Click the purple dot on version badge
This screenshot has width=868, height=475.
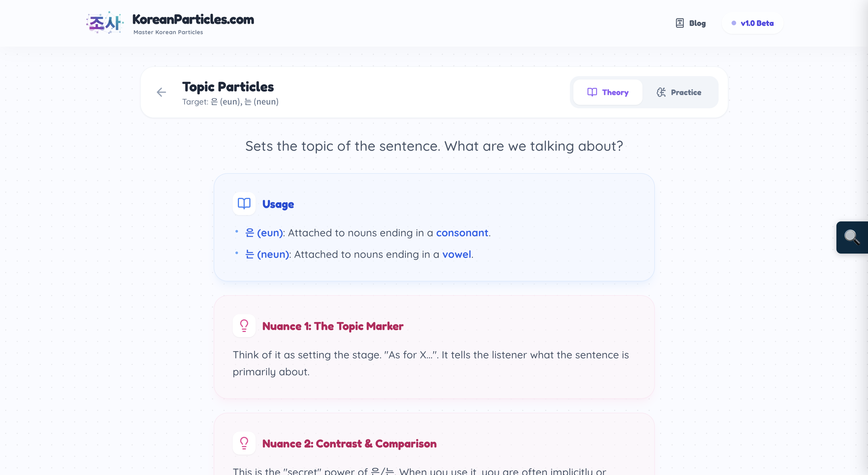(x=734, y=23)
